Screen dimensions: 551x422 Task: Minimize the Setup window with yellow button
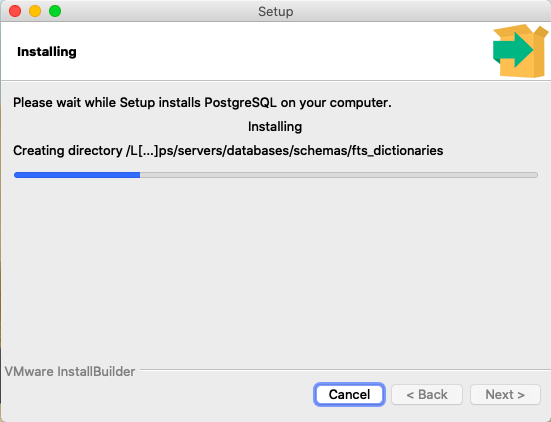35,11
